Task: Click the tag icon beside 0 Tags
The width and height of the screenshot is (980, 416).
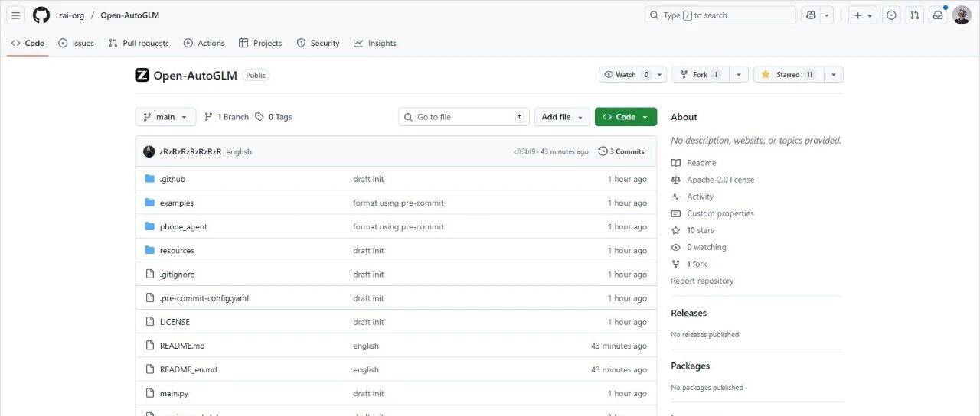Action: pos(260,117)
